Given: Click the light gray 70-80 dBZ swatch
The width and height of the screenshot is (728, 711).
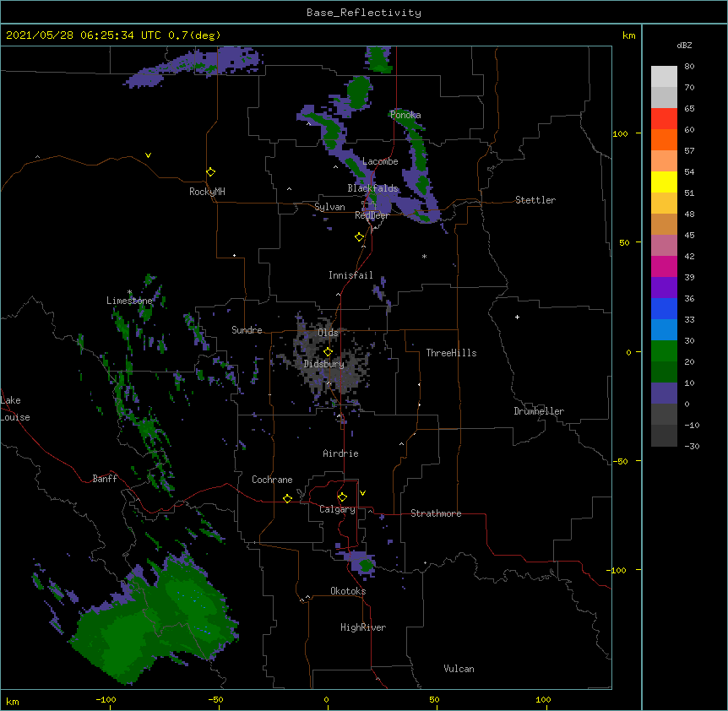Looking at the screenshot, I should coord(664,76).
